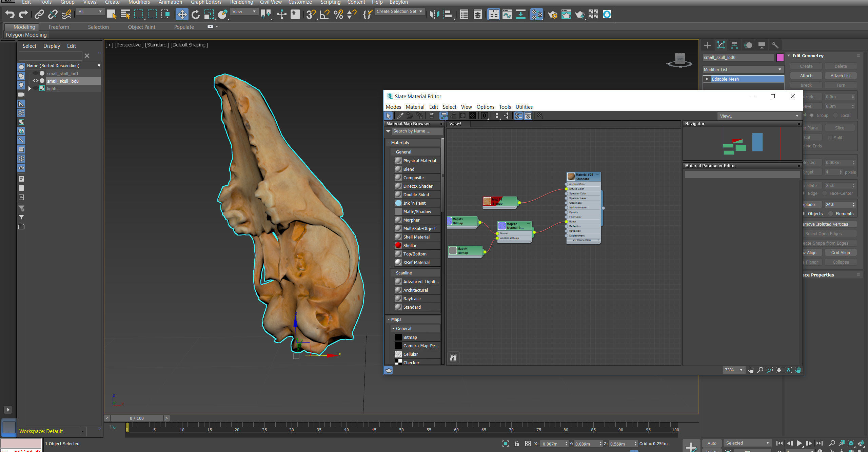Toggle the Percent Snap button
This screenshot has height=452, width=868.
click(x=338, y=14)
